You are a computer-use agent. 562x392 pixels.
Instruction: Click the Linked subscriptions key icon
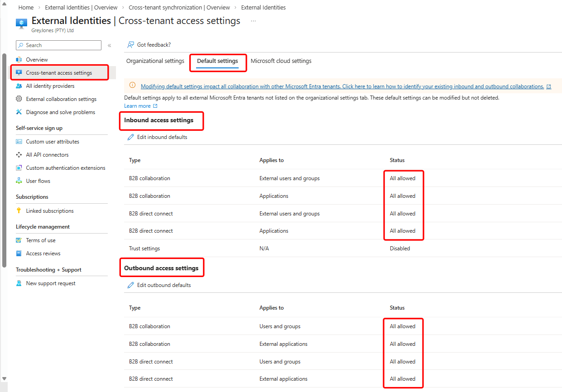[x=19, y=211]
